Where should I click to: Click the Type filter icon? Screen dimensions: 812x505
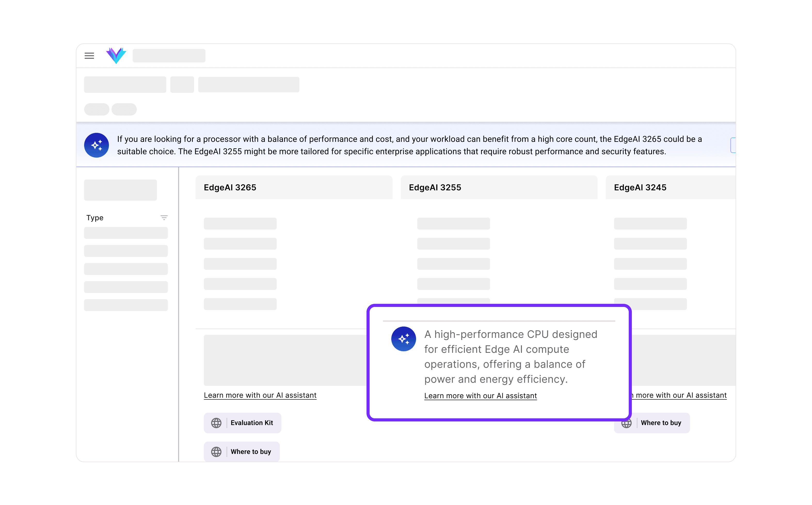pos(164,218)
